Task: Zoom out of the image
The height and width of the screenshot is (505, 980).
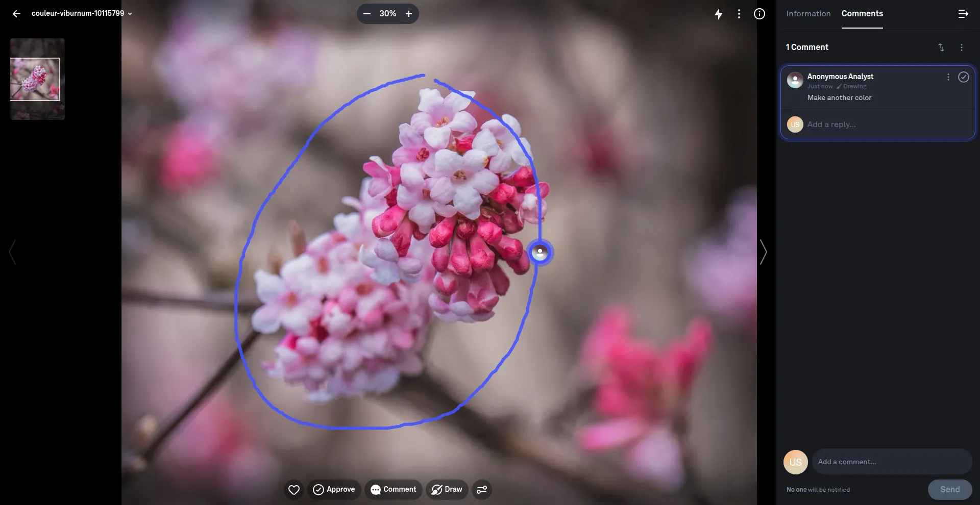Action: (366, 14)
